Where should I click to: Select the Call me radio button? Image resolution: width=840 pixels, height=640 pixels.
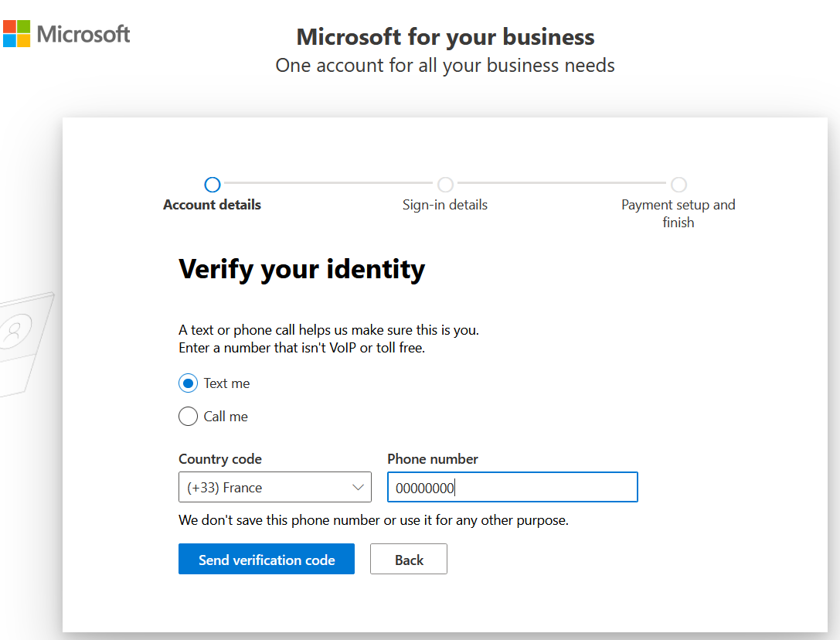(188, 417)
